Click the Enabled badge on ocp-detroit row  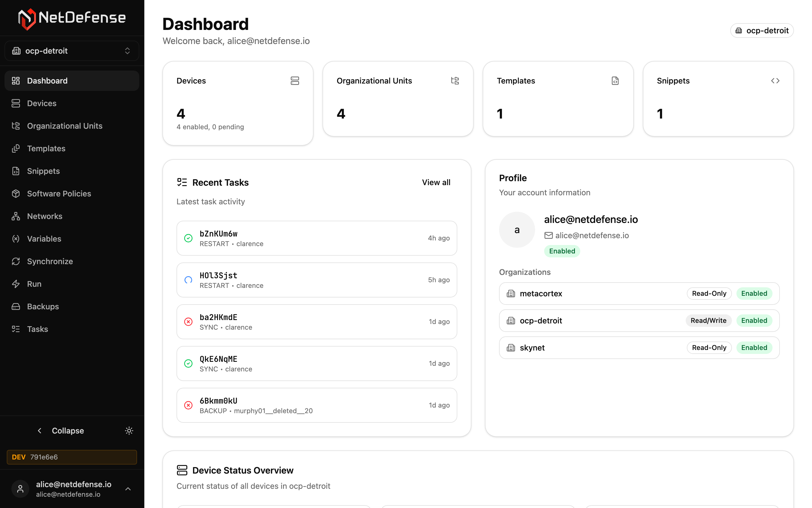(x=754, y=321)
